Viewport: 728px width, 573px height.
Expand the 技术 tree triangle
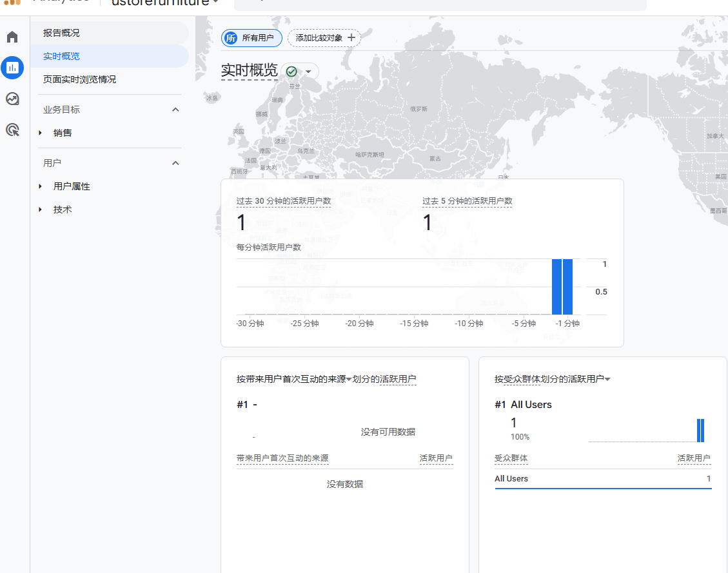coord(41,209)
